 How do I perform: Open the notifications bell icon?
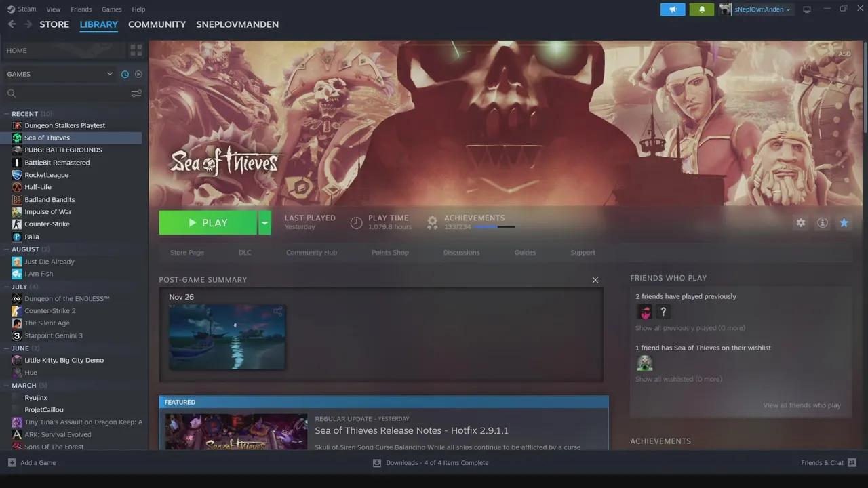pyautogui.click(x=701, y=9)
